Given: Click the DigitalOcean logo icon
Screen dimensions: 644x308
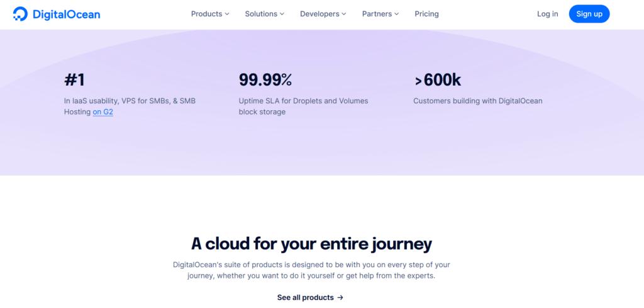Looking at the screenshot, I should 20,14.
